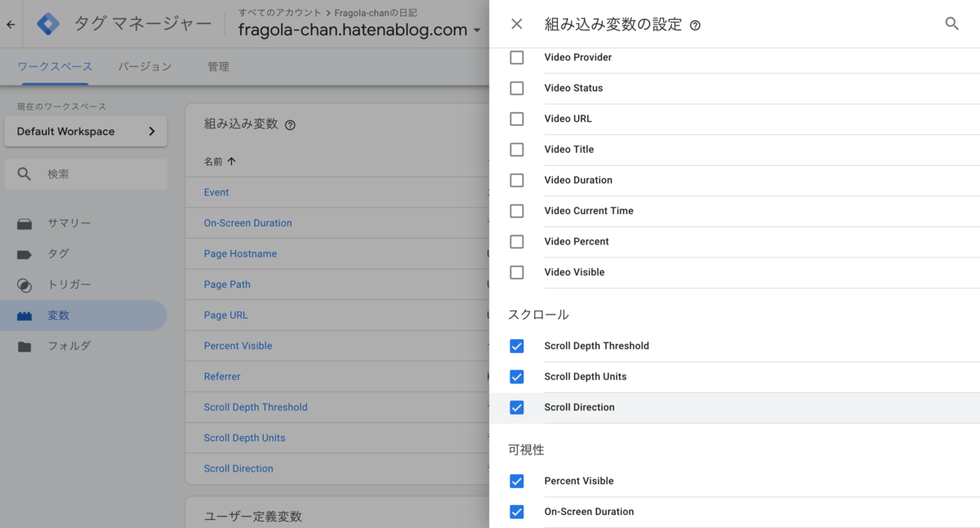Uncheck the On-Screen Duration checkbox
Viewport: 980px width, 528px height.
516,512
